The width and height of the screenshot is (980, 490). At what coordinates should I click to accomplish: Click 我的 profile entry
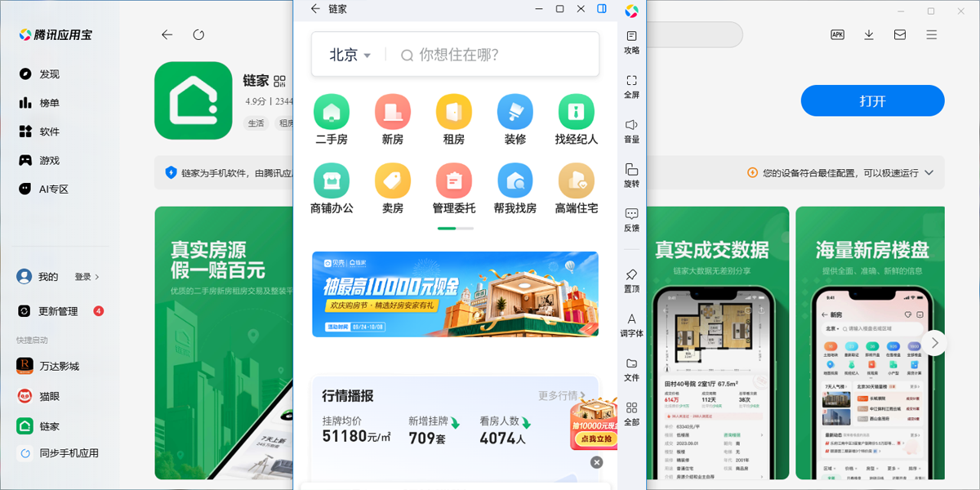coord(38,277)
